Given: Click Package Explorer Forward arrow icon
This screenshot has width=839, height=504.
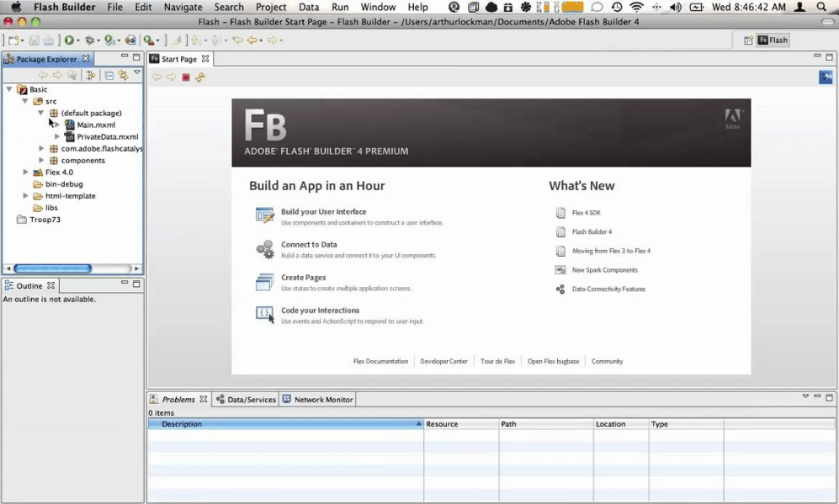Looking at the screenshot, I should click(x=57, y=75).
